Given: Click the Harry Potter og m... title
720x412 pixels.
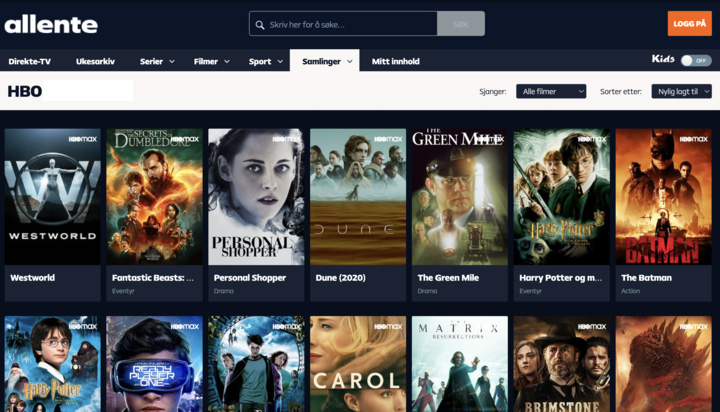Looking at the screenshot, I should tap(561, 277).
